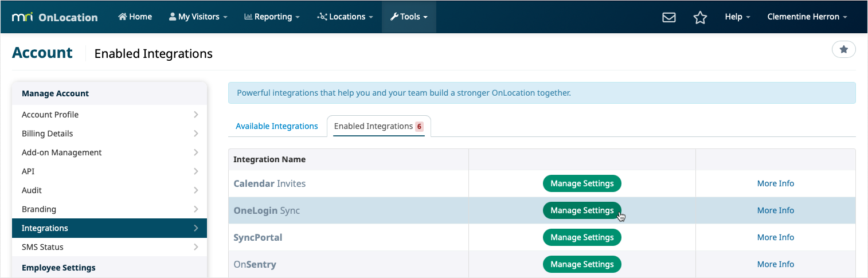Click Manage Settings for OnSentry
Screen dimensions: 868x278
click(582, 264)
